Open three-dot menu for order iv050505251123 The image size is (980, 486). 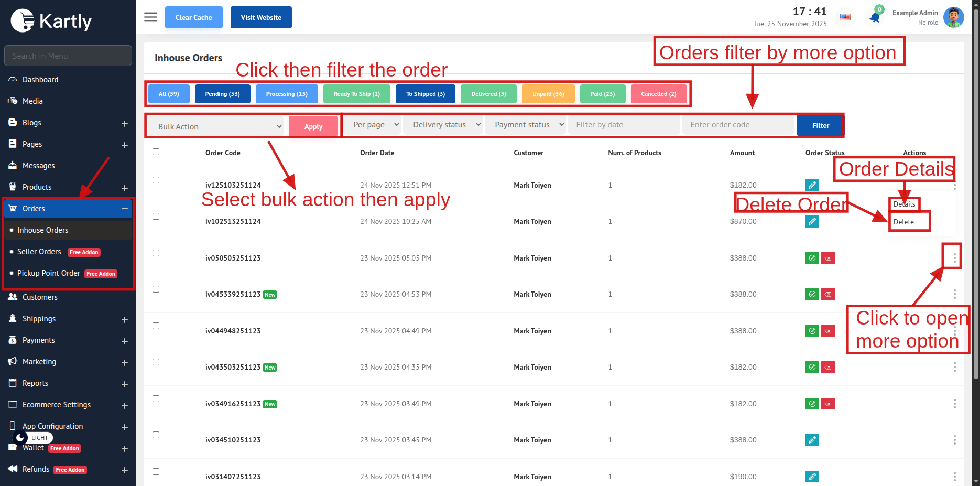(954, 258)
